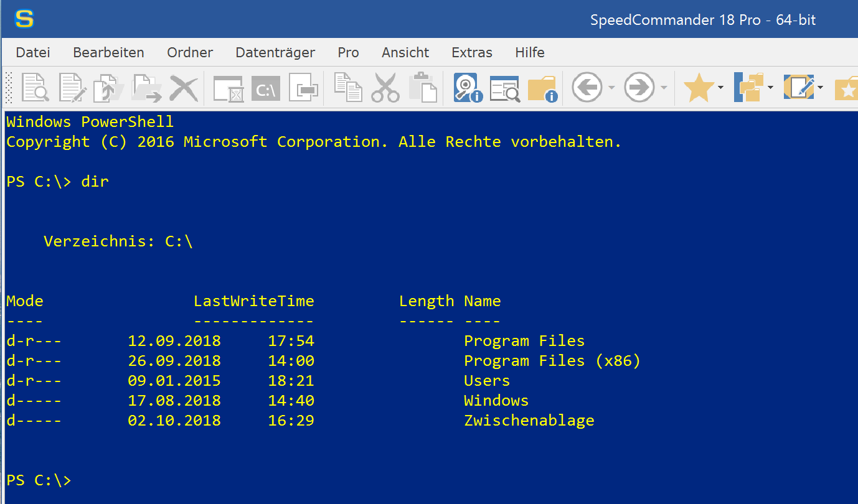The width and height of the screenshot is (858, 504).
Task: Click the Paste clipboard icon
Action: click(x=423, y=87)
